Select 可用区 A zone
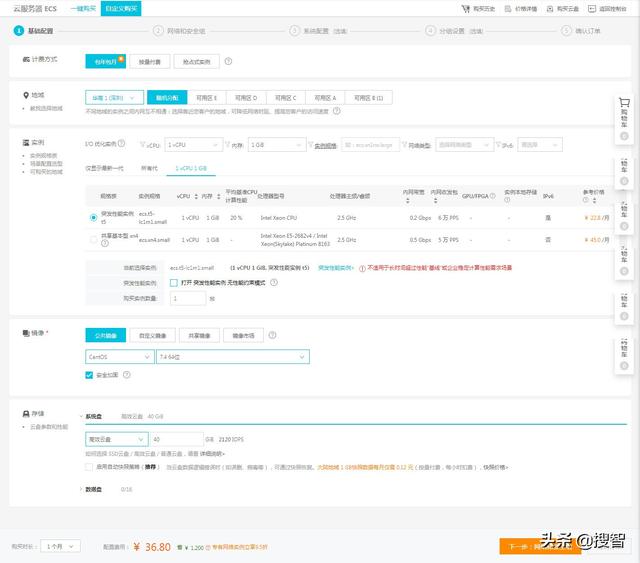Screen dimensions: 640x563 point(325,98)
